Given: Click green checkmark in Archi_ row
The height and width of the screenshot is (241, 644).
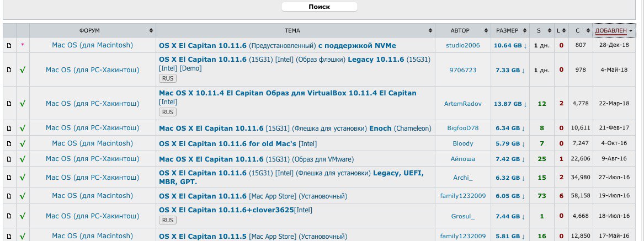Looking at the screenshot, I should point(23,178).
